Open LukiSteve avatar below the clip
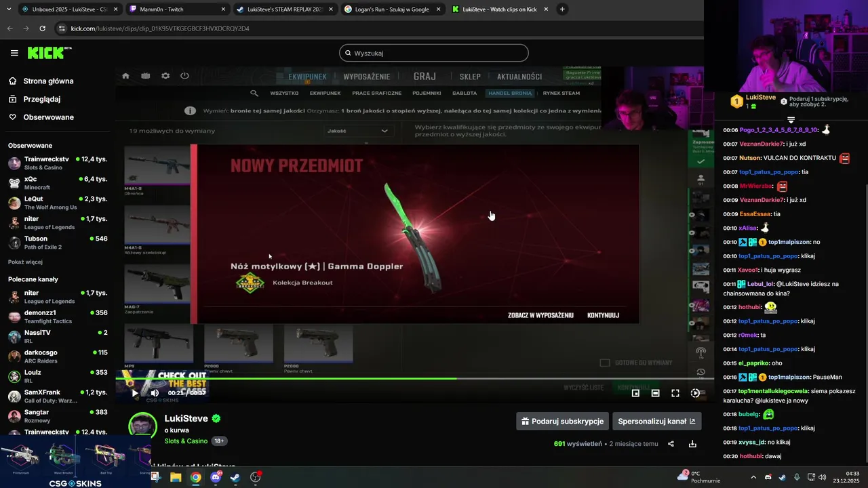The image size is (868, 488). (x=143, y=426)
